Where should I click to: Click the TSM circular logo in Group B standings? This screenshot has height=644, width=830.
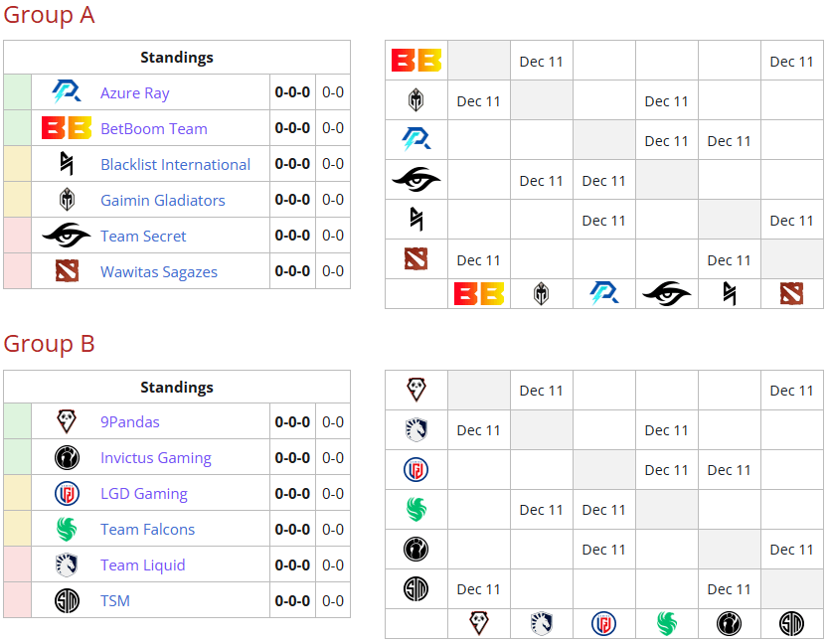[66, 600]
